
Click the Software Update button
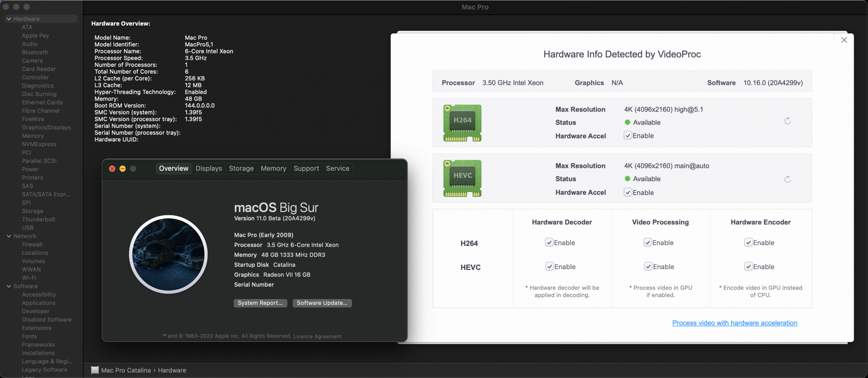[322, 303]
